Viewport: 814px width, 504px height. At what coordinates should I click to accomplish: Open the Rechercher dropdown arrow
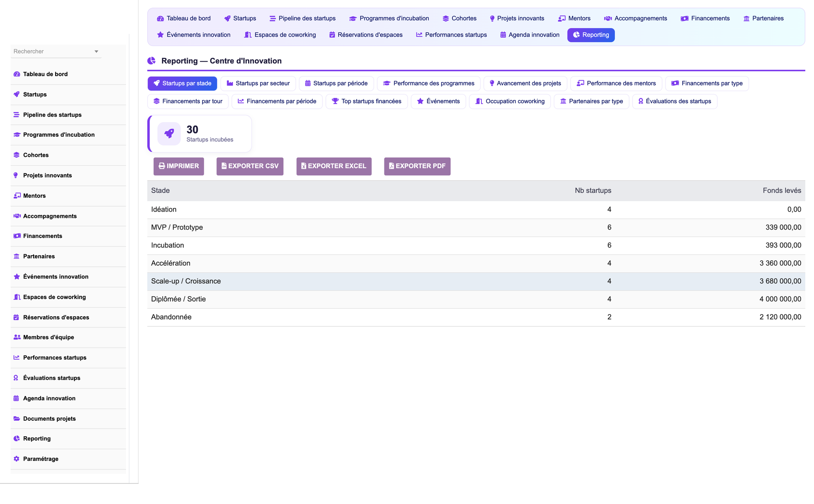[x=96, y=51]
